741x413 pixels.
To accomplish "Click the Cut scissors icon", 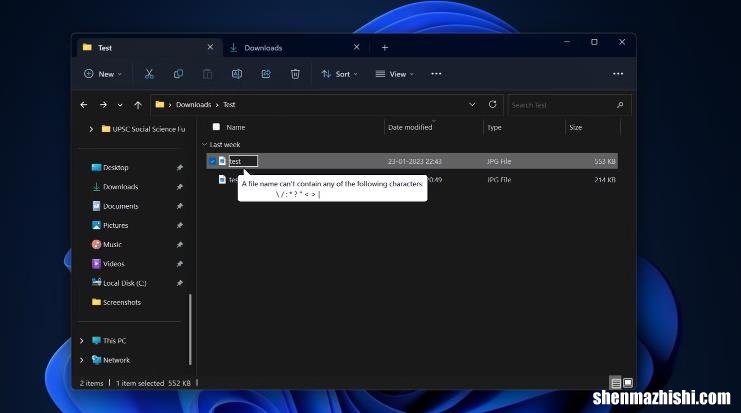I will pos(149,74).
